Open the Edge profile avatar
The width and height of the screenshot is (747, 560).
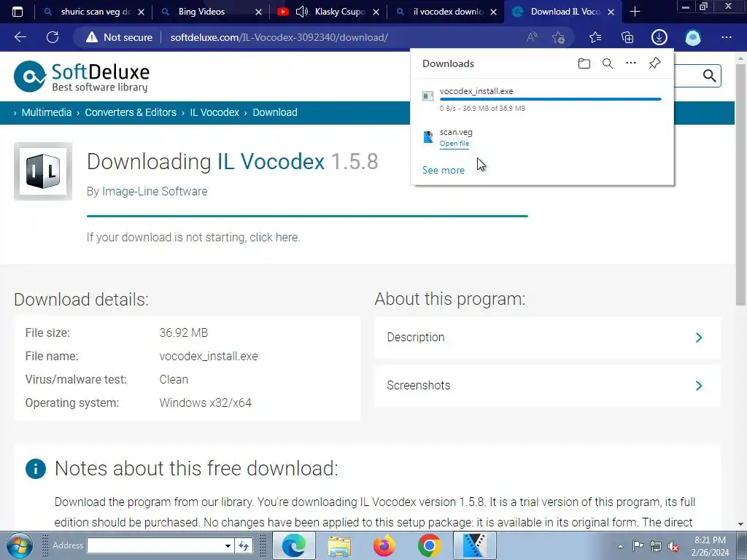click(x=693, y=37)
